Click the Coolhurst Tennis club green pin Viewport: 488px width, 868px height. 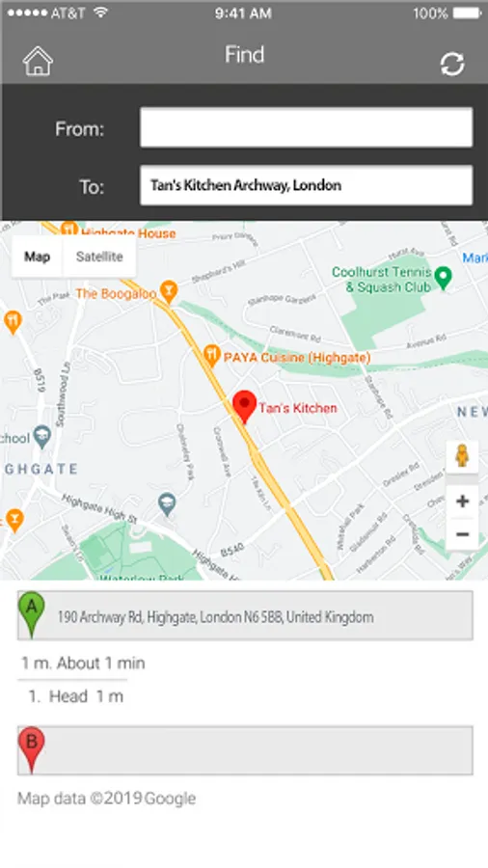(x=444, y=278)
